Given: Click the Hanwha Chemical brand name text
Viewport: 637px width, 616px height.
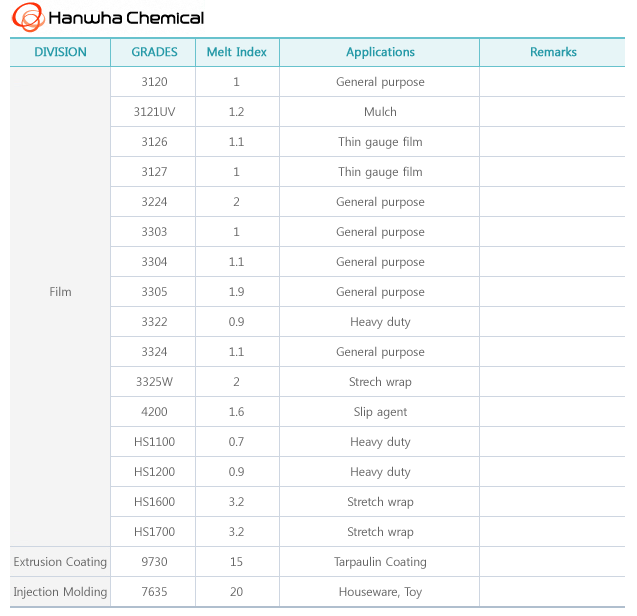Looking at the screenshot, I should [126, 18].
